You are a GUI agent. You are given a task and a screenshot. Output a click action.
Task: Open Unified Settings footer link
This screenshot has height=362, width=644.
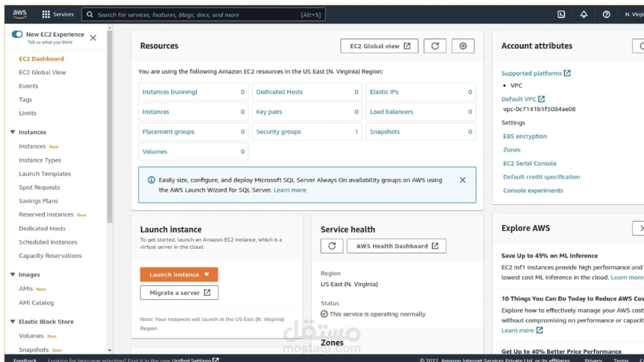(195, 360)
